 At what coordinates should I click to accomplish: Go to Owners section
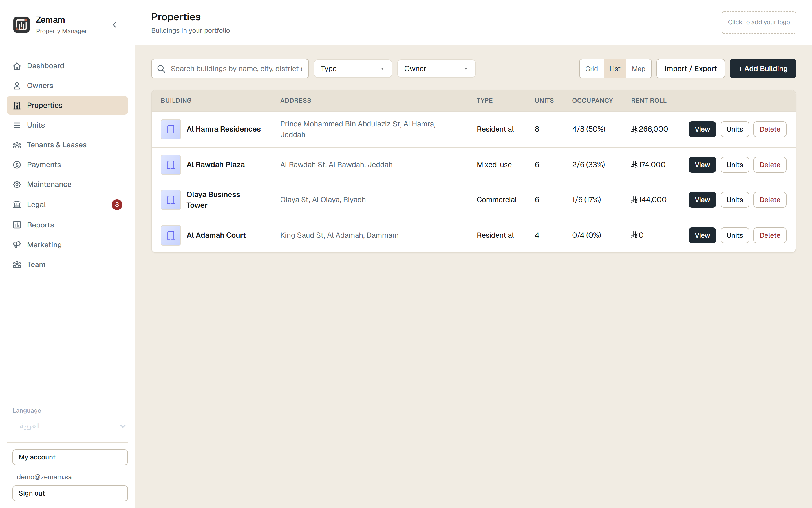click(67, 86)
